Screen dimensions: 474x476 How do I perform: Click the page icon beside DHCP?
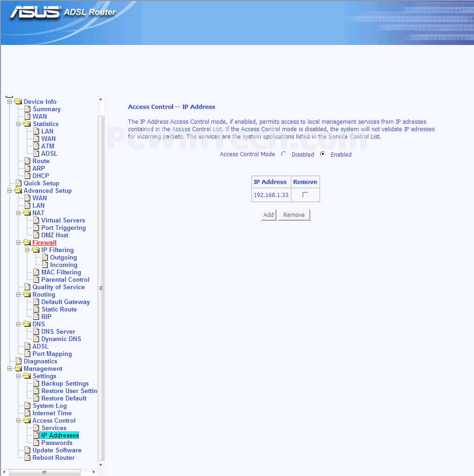(x=27, y=176)
